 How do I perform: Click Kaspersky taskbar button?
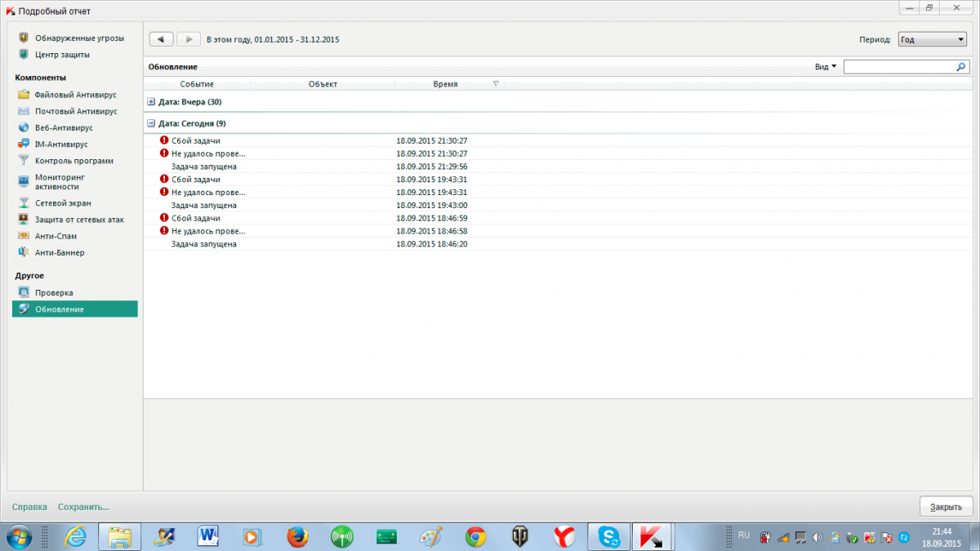coord(653,536)
